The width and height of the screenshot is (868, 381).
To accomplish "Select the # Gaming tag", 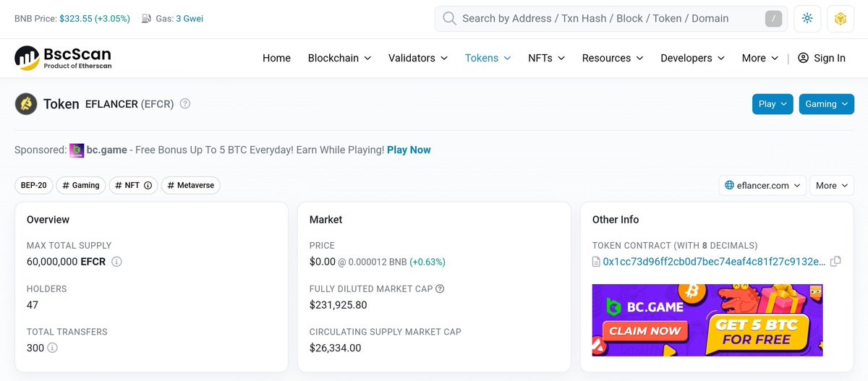I will coord(81,185).
